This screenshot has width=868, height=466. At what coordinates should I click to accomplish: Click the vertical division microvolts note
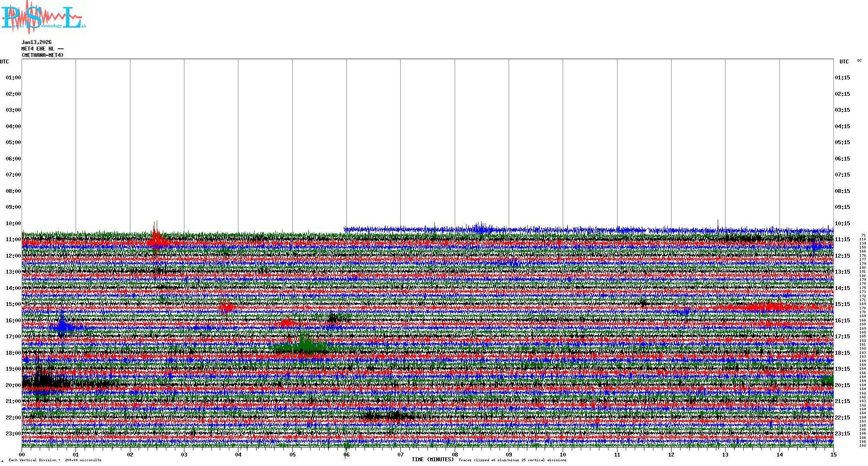[x=55, y=460]
